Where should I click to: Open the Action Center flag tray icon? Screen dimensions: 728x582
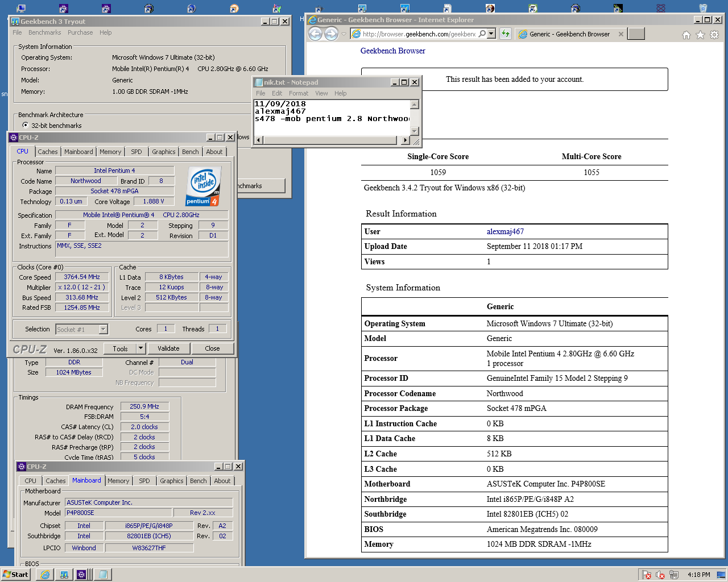[646, 575]
